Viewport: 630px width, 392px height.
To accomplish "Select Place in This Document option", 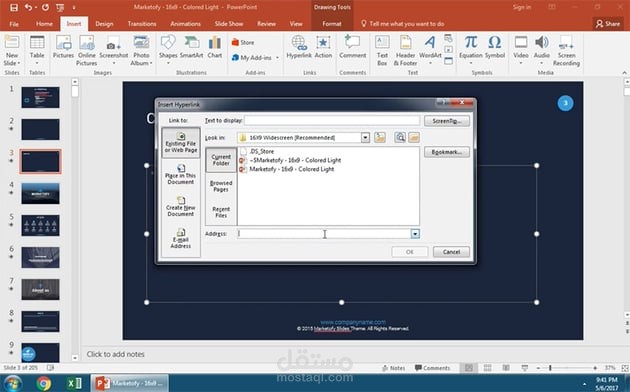I will click(x=181, y=174).
